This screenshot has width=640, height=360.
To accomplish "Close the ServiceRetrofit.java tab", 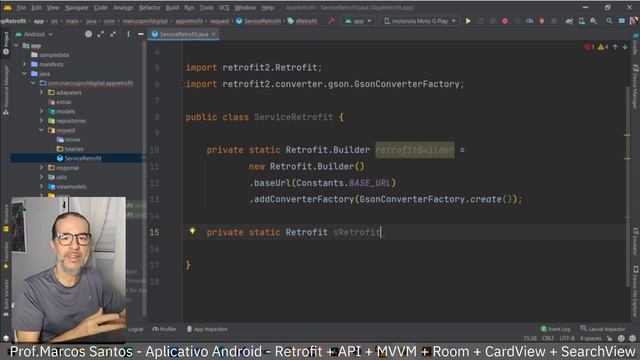I will [x=213, y=34].
